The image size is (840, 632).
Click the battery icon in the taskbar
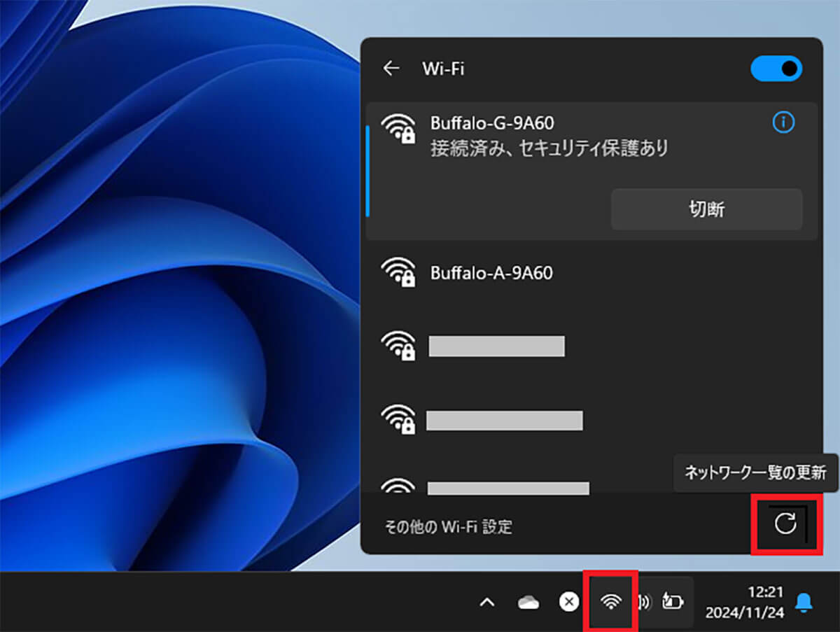pos(673,602)
